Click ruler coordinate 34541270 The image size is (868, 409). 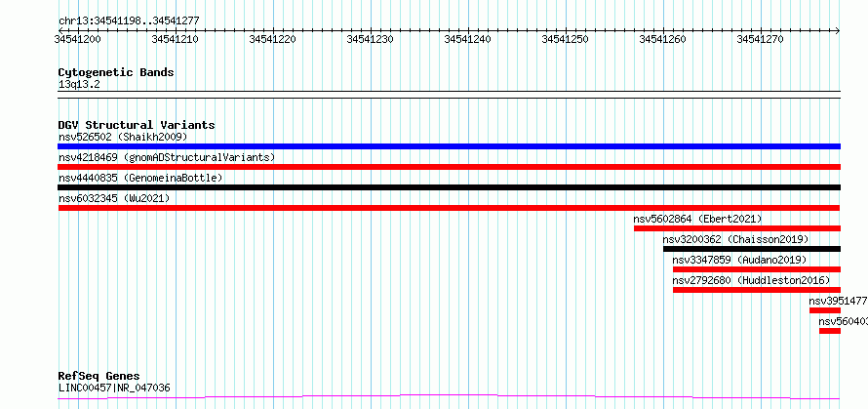[x=760, y=39]
